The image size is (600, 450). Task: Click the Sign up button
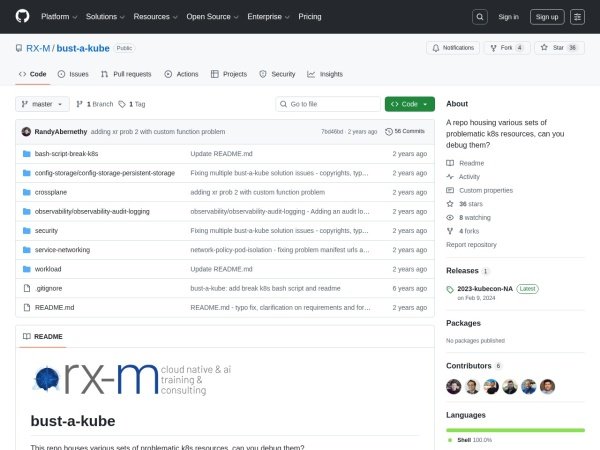pyautogui.click(x=547, y=17)
